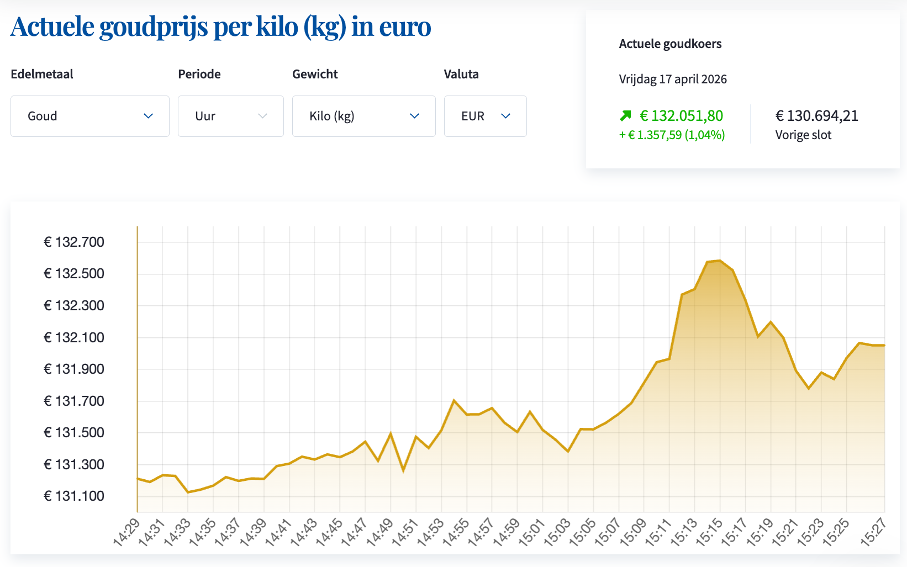
Task: Click the chevron arrow in Goud selector
Action: [149, 116]
